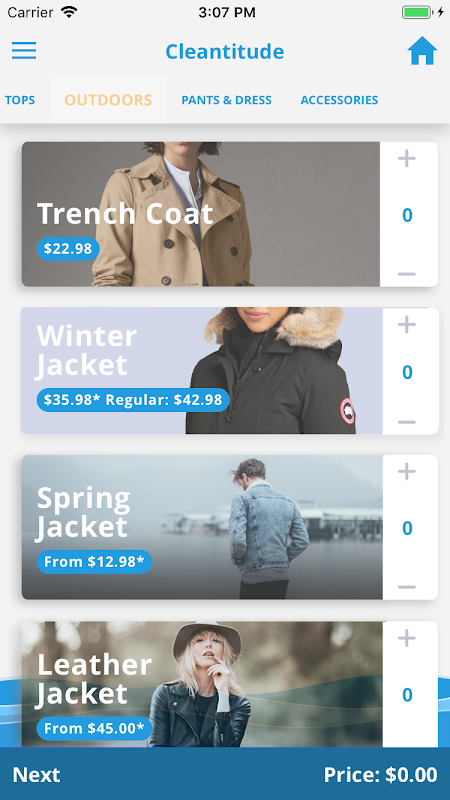Screen dimensions: 450x800
Task: Open the Leather Jacket item card
Action: 202,685
